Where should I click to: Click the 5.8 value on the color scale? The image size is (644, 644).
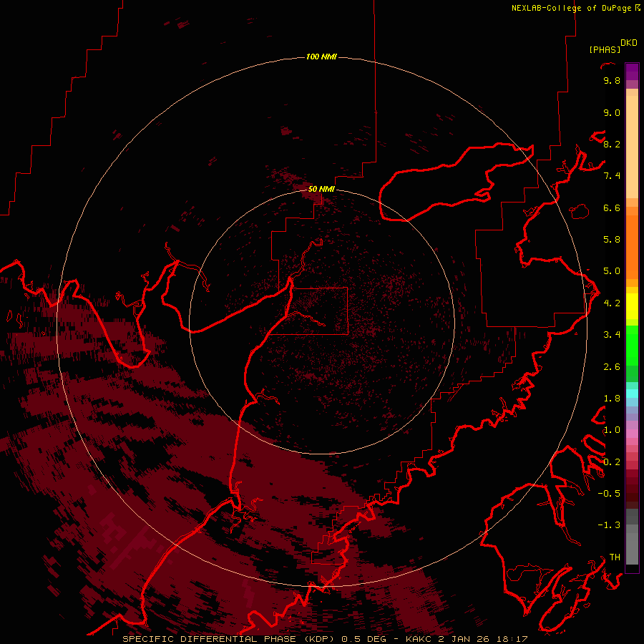pos(612,240)
